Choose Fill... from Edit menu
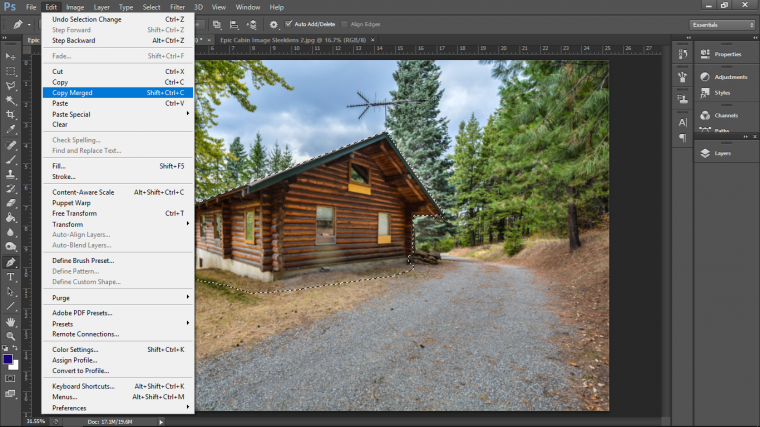 [118, 166]
